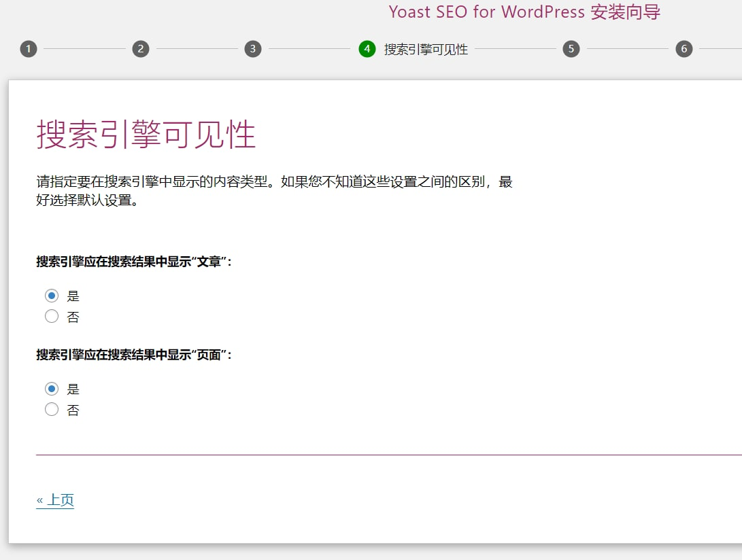Screen dimensions: 742x560
Task: Select 是 radio button for 页面
Action: coord(52,389)
